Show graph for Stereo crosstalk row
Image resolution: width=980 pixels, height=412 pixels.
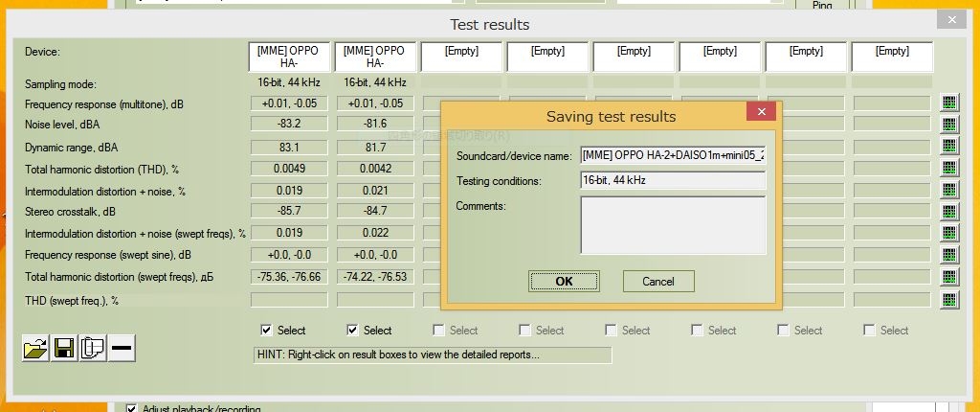pyautogui.click(x=949, y=212)
